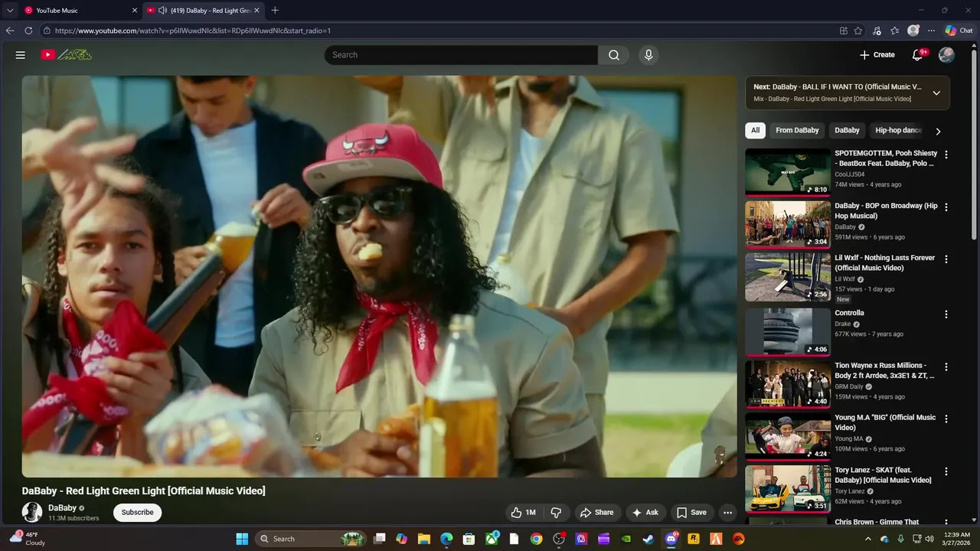
Task: Open the browser profile avatar
Action: 913,31
